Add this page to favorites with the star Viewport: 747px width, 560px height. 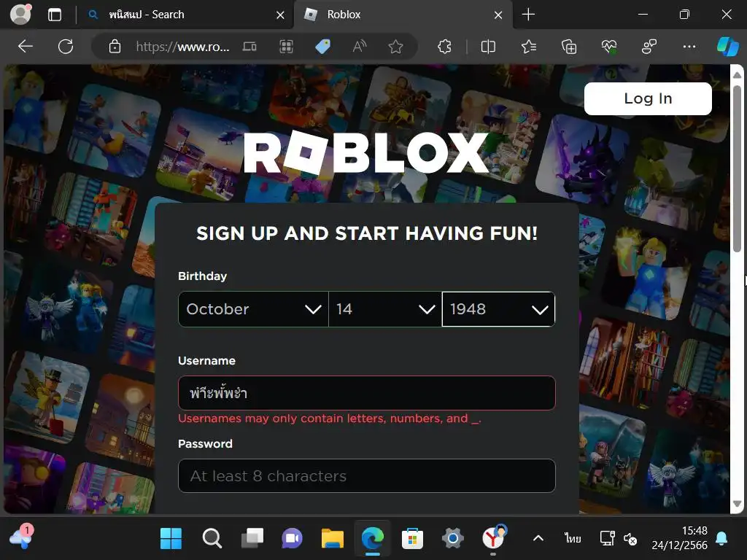click(x=395, y=47)
